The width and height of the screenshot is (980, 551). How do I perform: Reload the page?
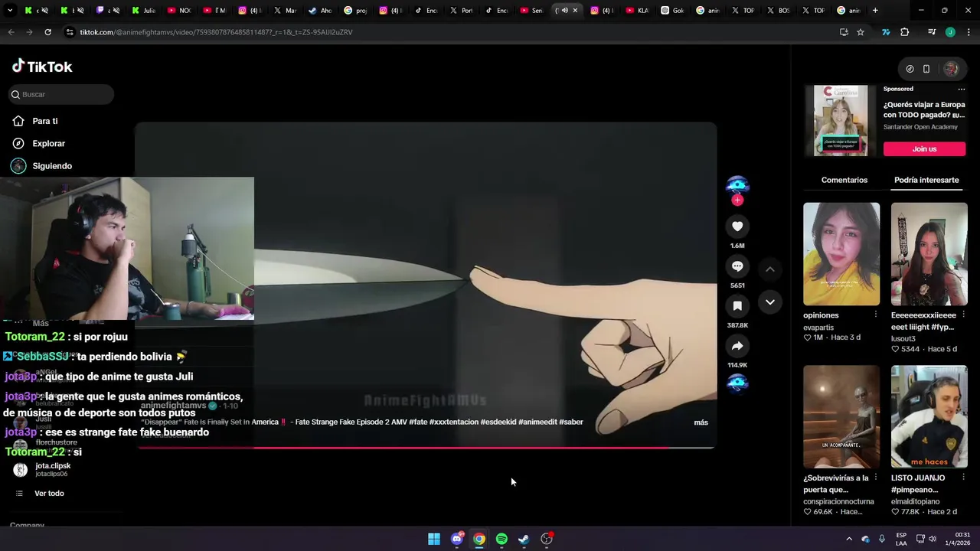47,32
